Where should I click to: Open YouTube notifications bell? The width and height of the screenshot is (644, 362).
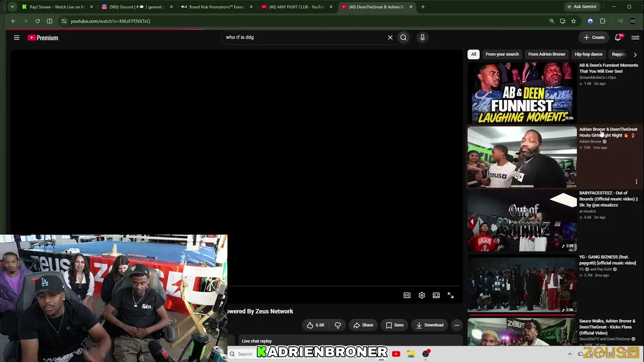pos(618,37)
